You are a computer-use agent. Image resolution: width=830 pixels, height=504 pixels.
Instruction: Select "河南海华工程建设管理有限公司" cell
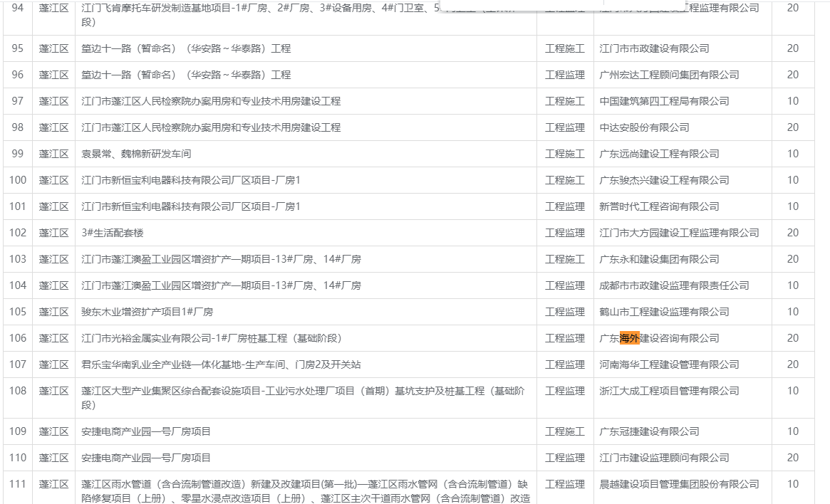669,364
